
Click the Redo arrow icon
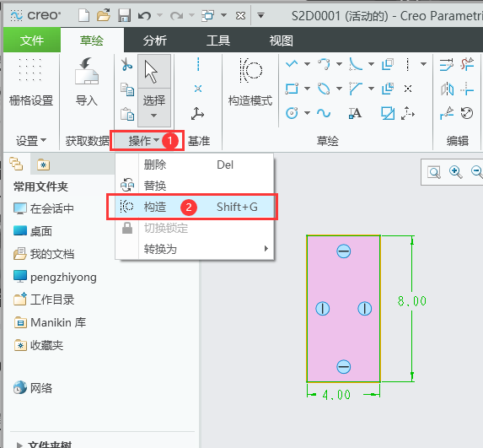[x=176, y=15]
